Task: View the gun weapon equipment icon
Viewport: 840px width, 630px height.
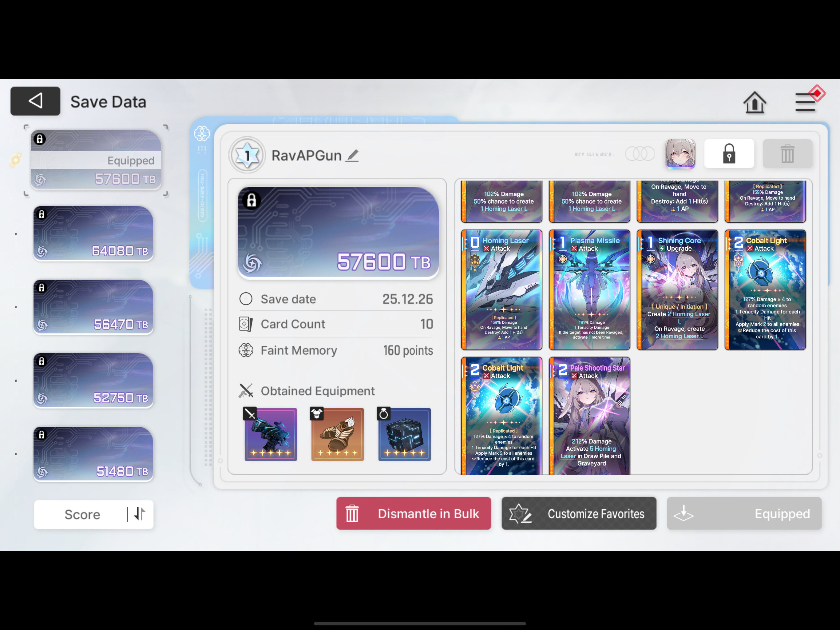Action: click(270, 434)
